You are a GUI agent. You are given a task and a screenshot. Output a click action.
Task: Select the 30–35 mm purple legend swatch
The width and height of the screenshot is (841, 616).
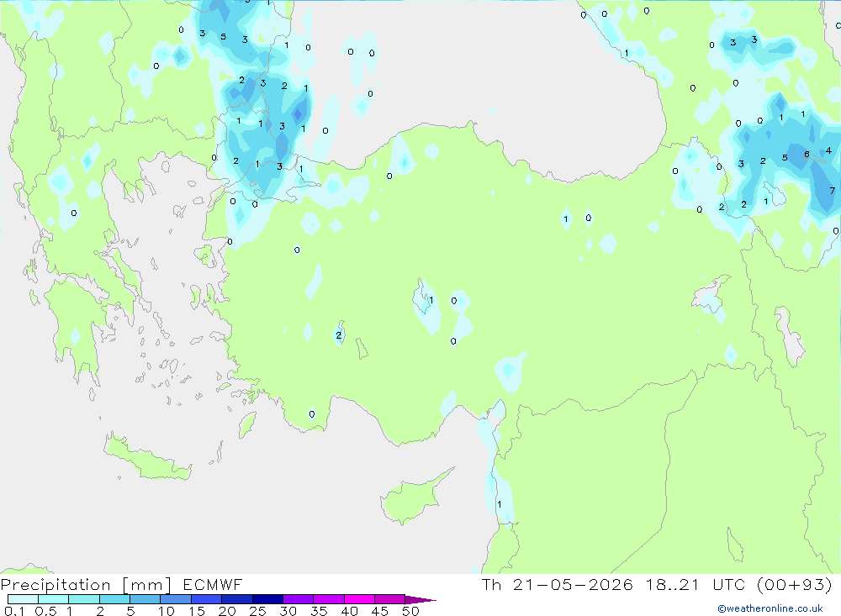[298, 599]
